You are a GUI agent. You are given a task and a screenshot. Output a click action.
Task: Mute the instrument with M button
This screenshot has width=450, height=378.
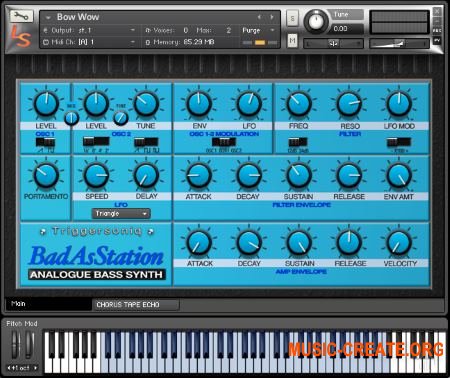(292, 41)
